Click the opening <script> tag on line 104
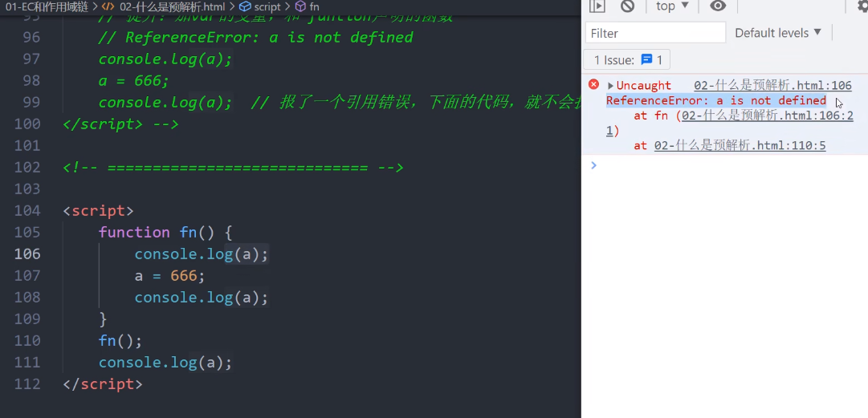 [99, 211]
